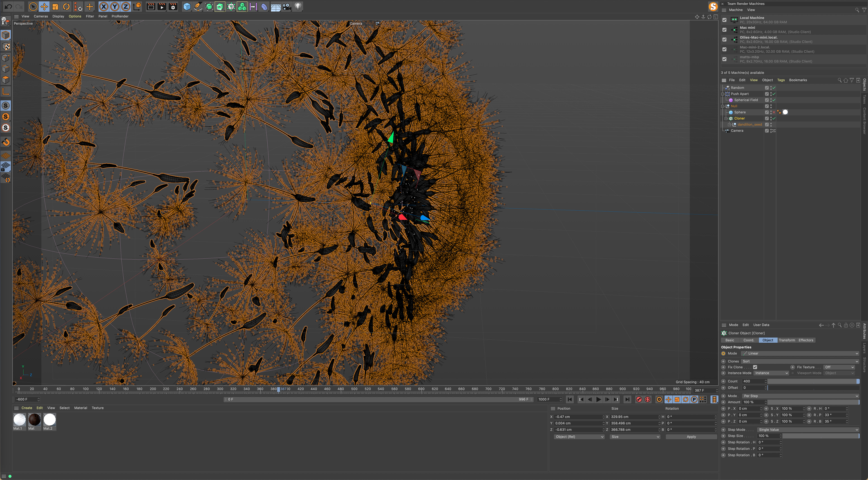The height and width of the screenshot is (480, 868).
Task: Select the Scale tool in toolbar
Action: pyautogui.click(x=55, y=6)
